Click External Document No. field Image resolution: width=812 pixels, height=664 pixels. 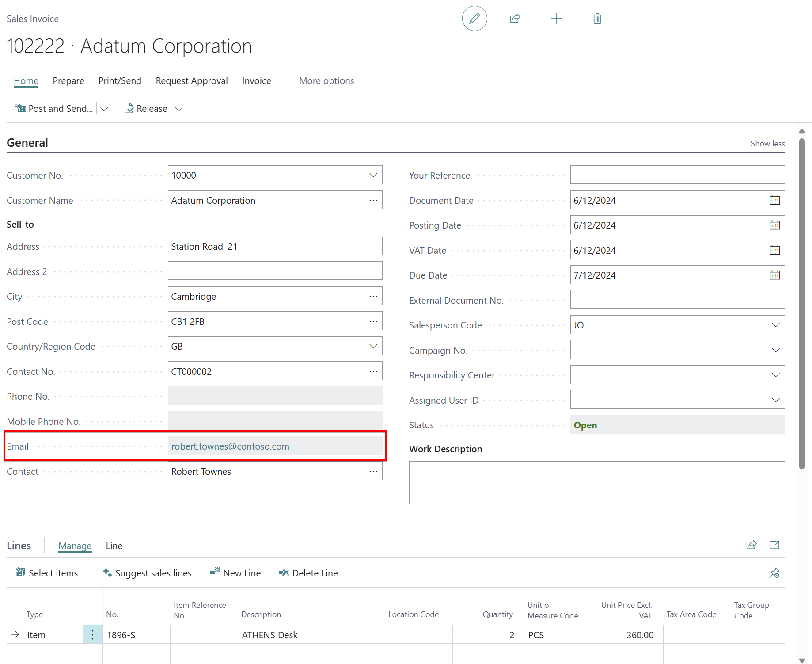click(x=677, y=300)
